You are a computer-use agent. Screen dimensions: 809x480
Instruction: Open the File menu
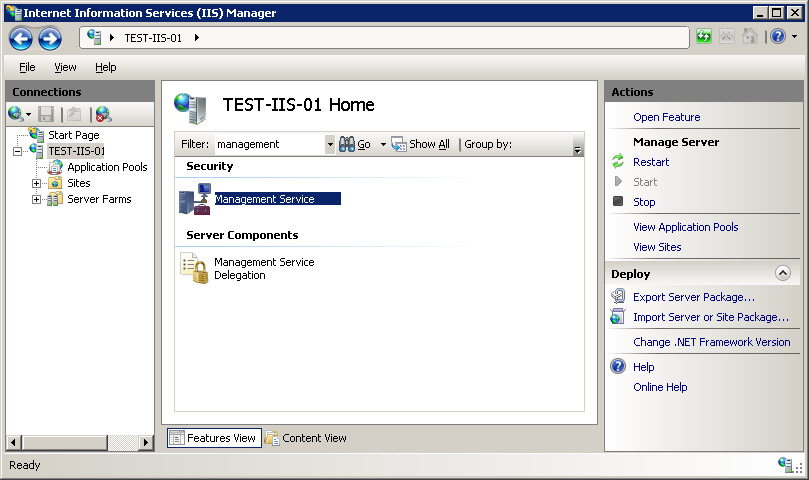[x=27, y=67]
